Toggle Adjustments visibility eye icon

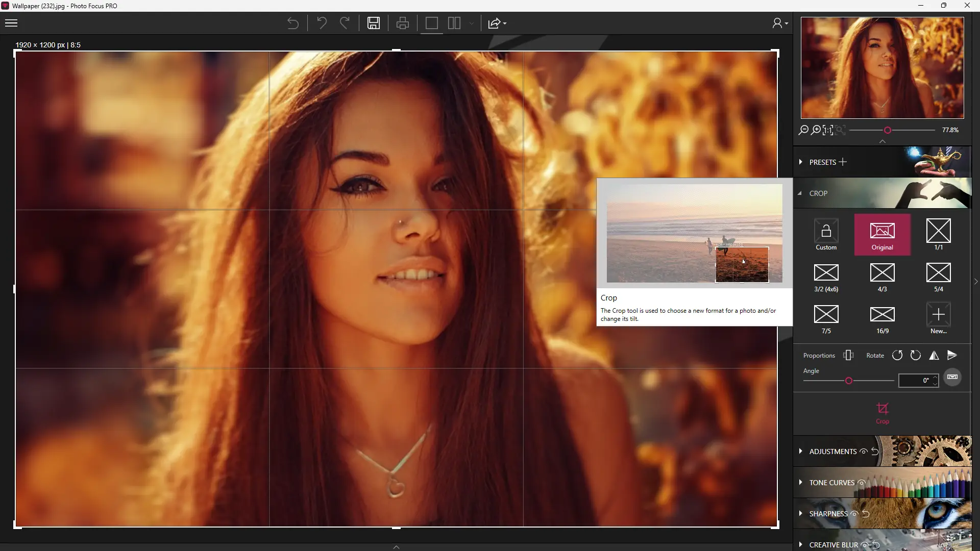click(864, 452)
